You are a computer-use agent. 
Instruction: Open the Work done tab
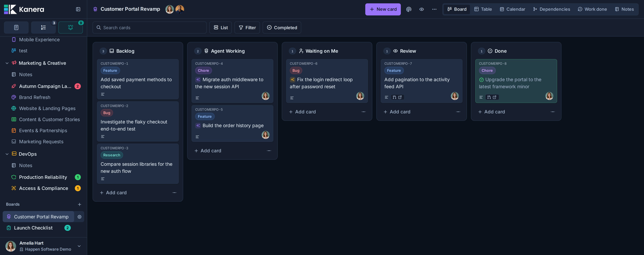pos(592,9)
